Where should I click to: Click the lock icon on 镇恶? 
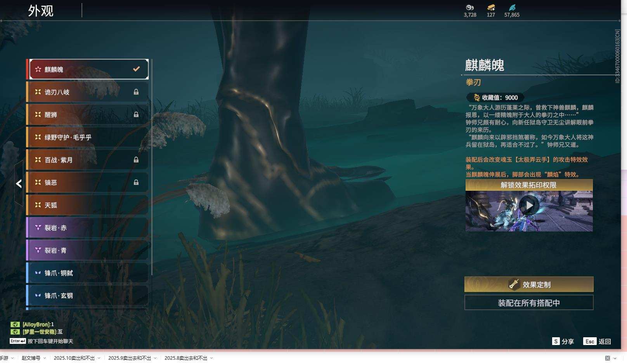[136, 182]
